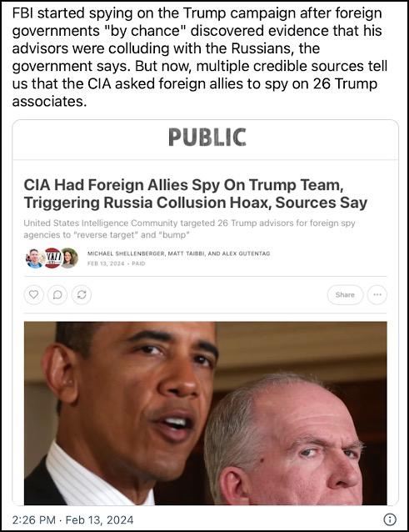The width and height of the screenshot is (409, 532).
Task: Open the CIA Had Foreign Allies headline
Action: coord(196,193)
